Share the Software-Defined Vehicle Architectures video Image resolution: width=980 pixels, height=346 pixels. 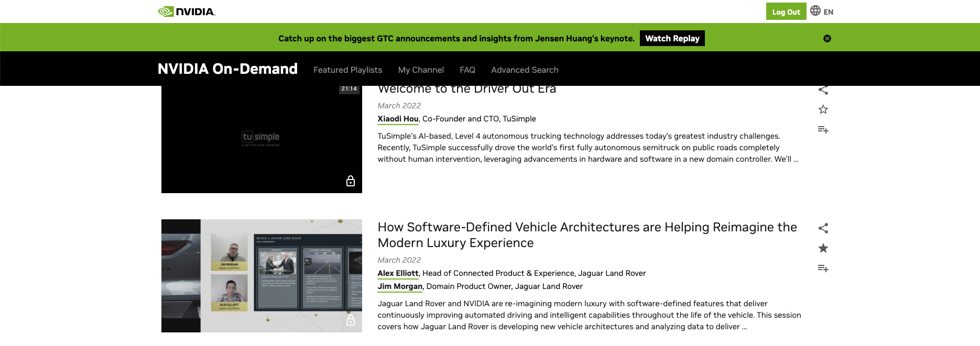coord(823,228)
